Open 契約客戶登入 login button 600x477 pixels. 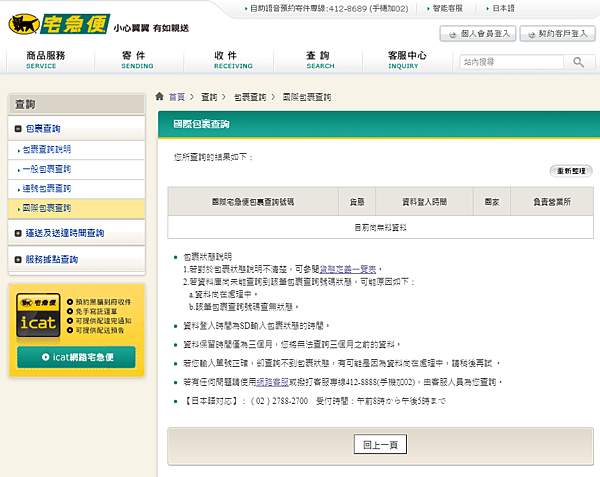click(x=558, y=34)
